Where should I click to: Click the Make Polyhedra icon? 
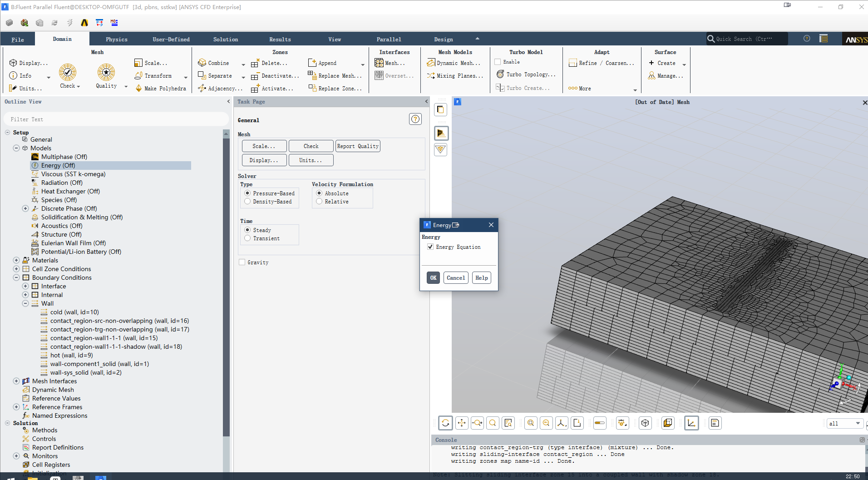pyautogui.click(x=139, y=89)
